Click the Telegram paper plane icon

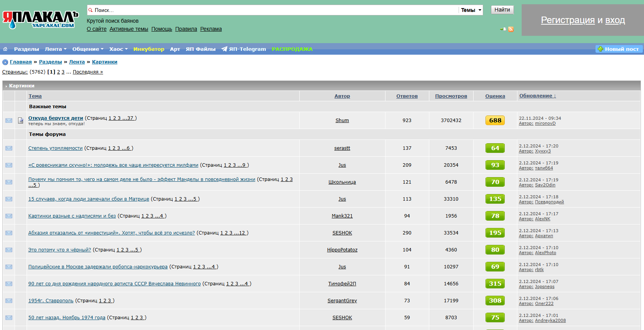click(x=224, y=49)
